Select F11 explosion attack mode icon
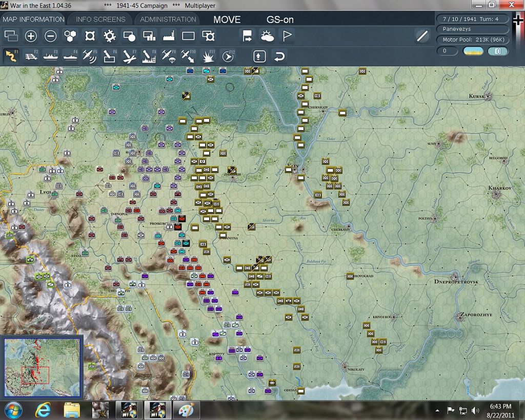This screenshot has width=525, height=420. pyautogui.click(x=208, y=56)
